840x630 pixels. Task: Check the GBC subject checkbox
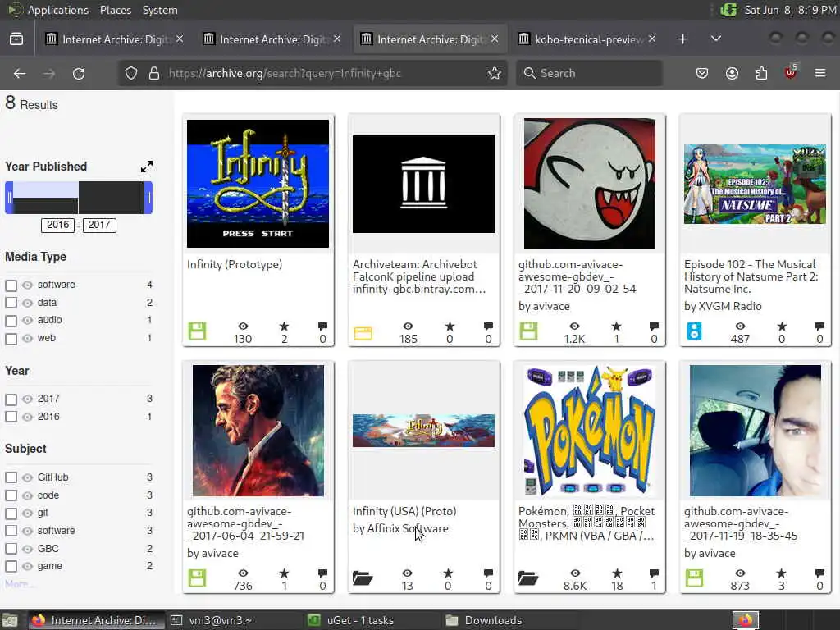pyautogui.click(x=11, y=549)
